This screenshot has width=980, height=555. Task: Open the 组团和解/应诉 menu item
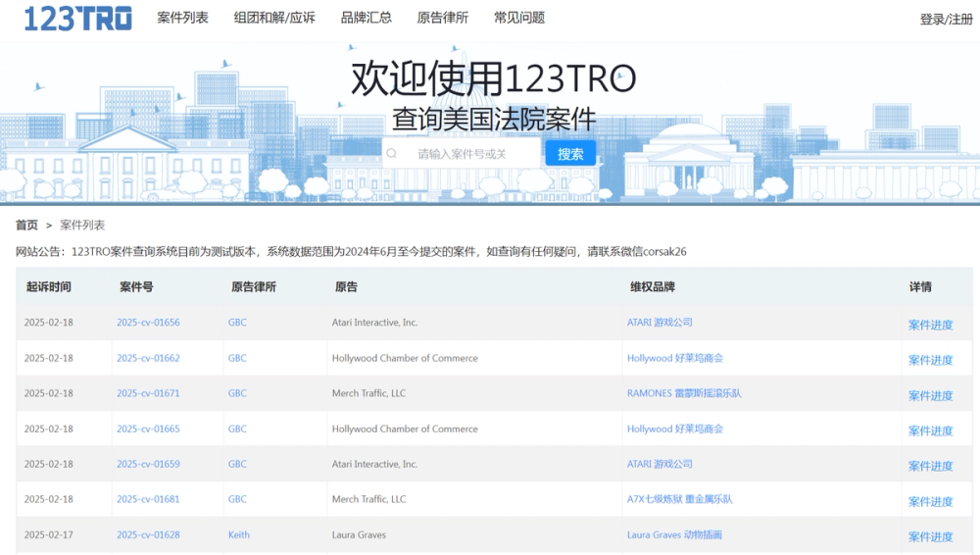(x=274, y=18)
